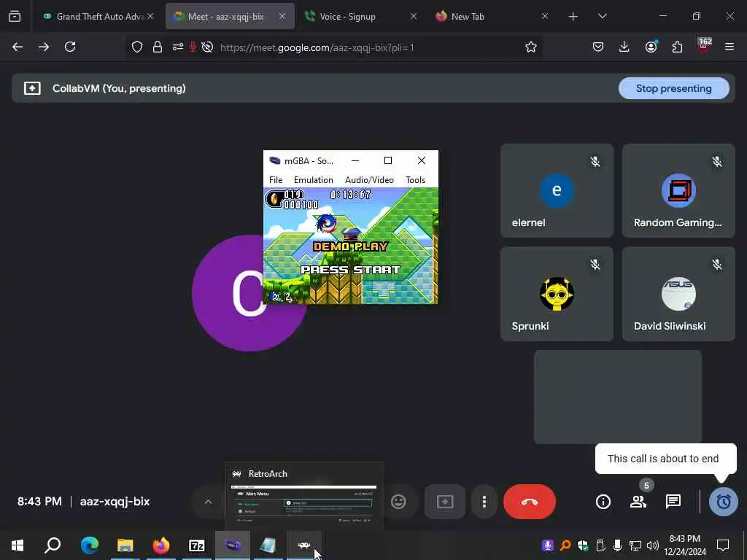Open Microsoft Edge from the taskbar
The width and height of the screenshot is (747, 560).
(x=90, y=545)
